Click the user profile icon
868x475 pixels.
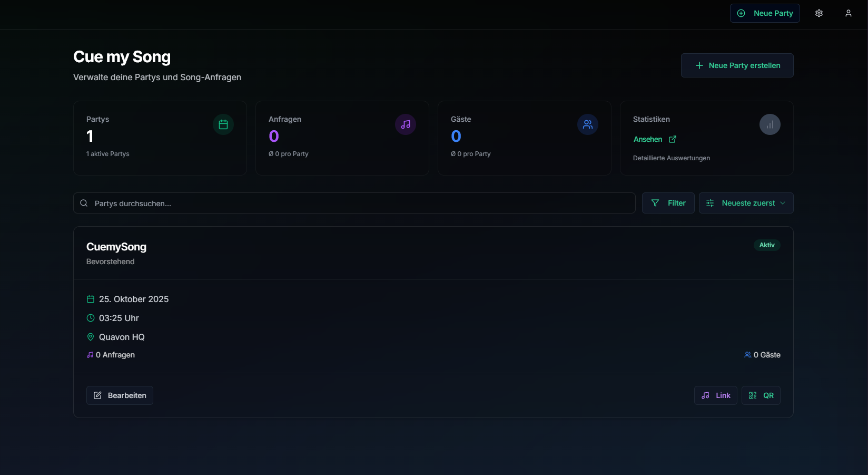coord(848,13)
